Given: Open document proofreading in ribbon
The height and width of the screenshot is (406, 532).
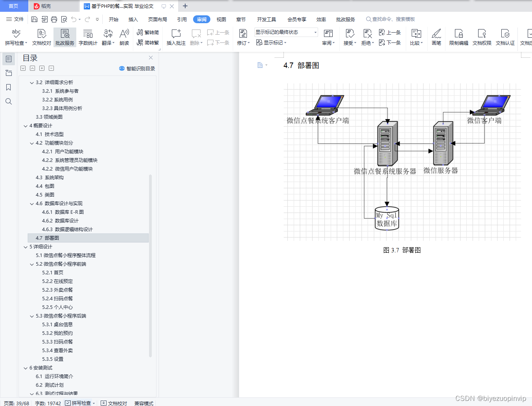Looking at the screenshot, I should tap(42, 37).
